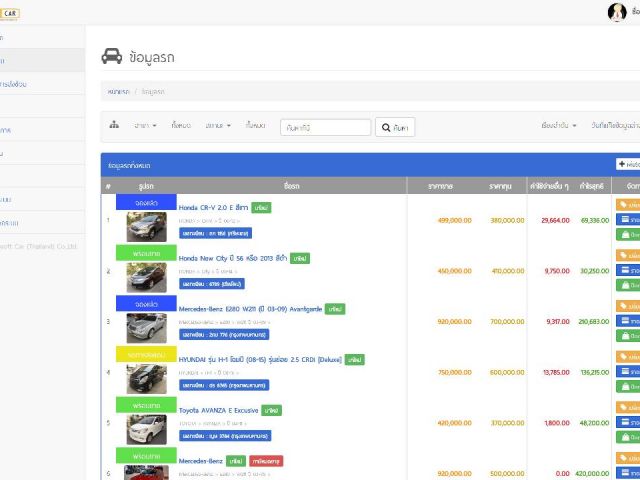Expand the สถานะ status dropdown
Viewport: 640px width, 480px height.
coord(218,125)
